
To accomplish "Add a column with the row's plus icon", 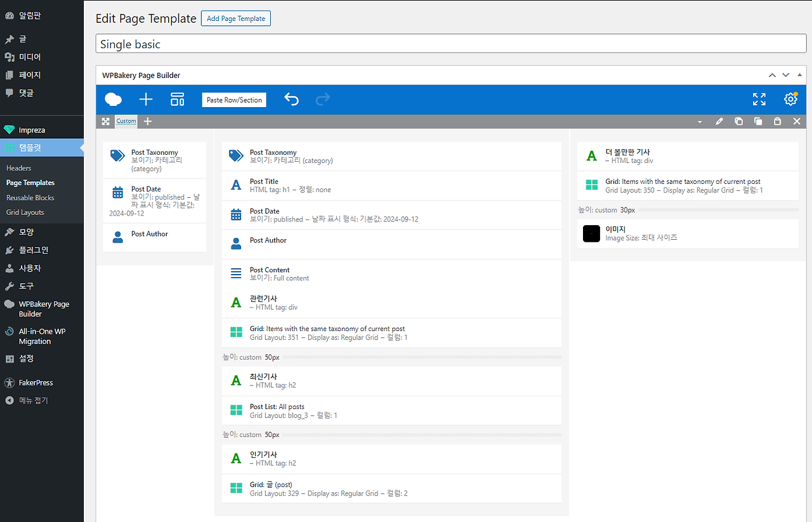I will (148, 121).
